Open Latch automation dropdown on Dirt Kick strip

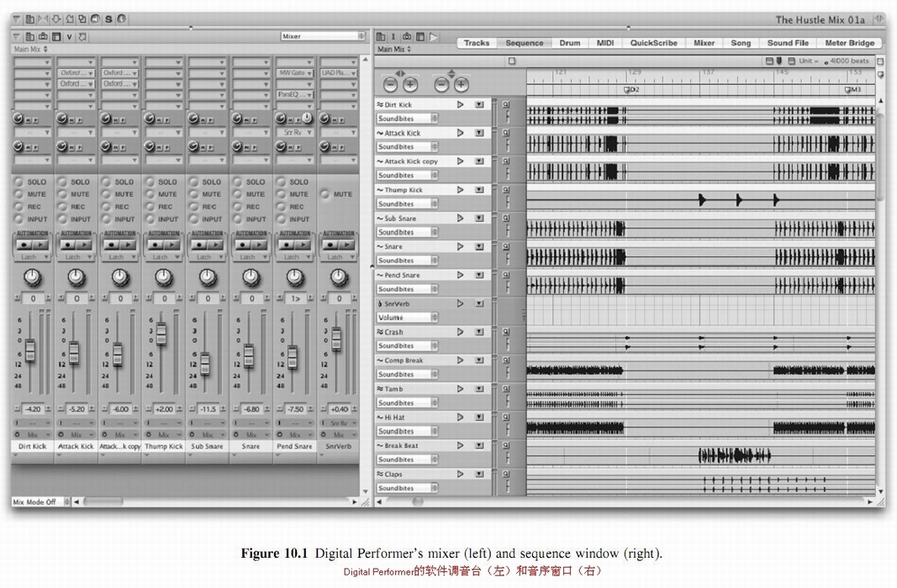point(33,258)
